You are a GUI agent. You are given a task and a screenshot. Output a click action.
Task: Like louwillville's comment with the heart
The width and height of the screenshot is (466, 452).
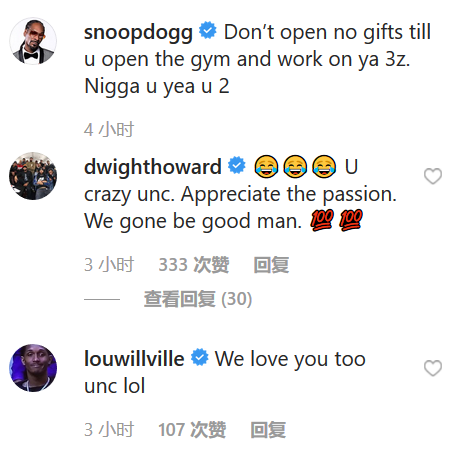[x=433, y=368]
